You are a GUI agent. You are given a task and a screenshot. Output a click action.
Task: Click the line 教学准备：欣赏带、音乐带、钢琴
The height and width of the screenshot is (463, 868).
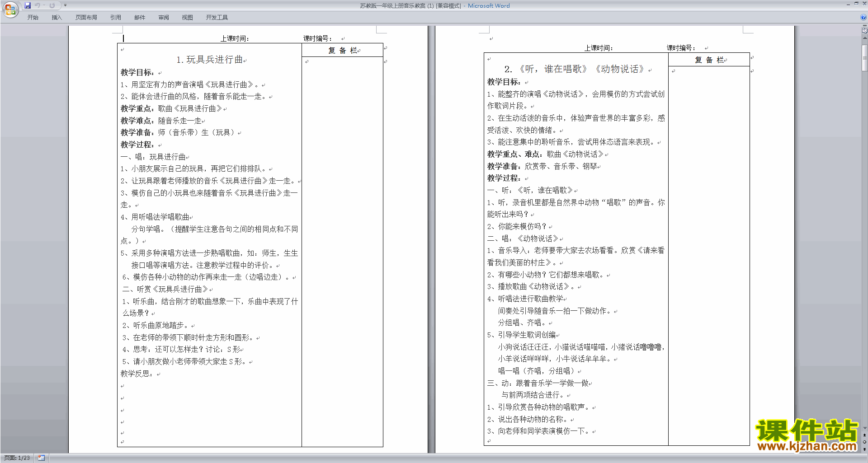(x=542, y=167)
